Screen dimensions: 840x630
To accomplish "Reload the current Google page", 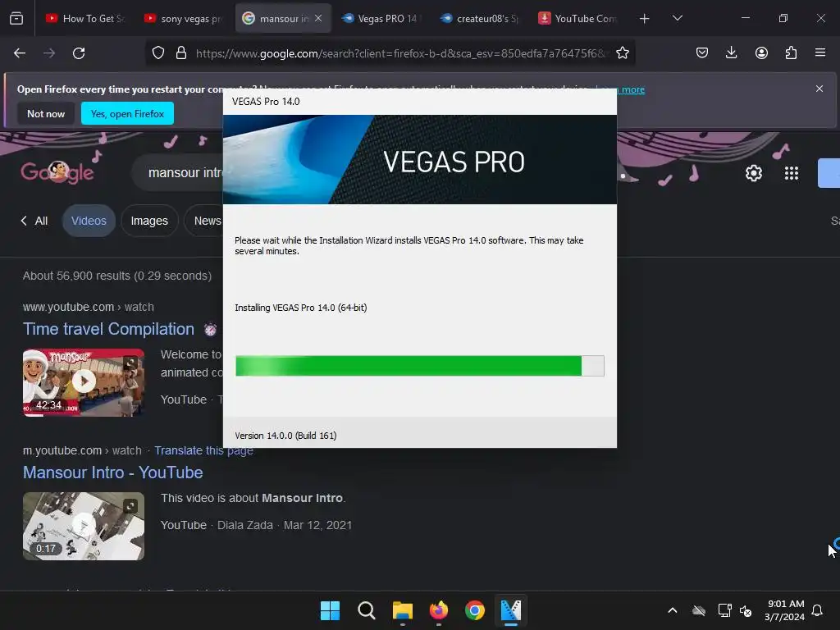I will 79,53.
